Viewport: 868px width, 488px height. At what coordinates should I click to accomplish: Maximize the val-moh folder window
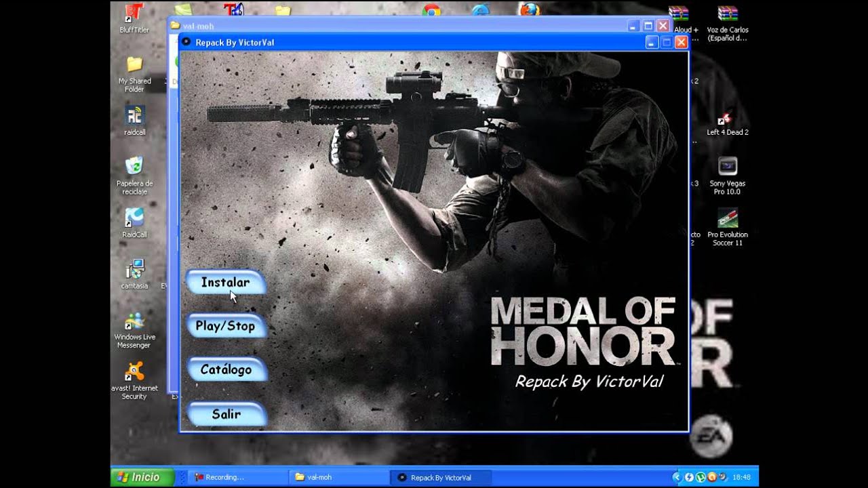point(648,26)
